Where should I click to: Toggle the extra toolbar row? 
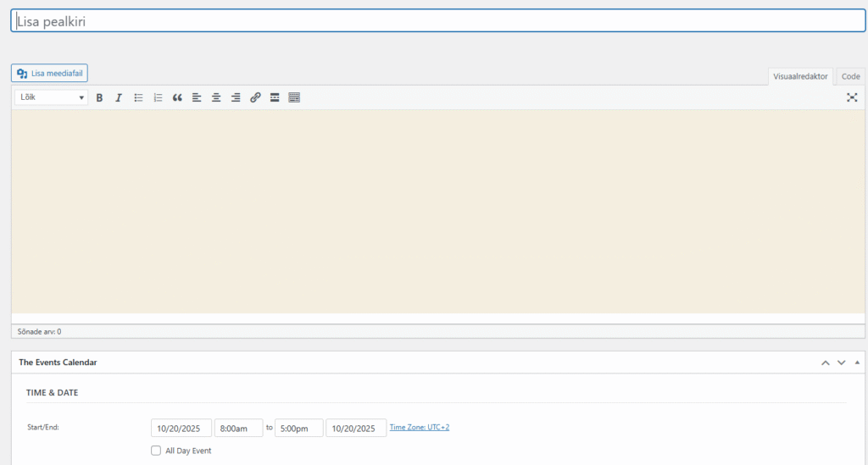click(294, 98)
